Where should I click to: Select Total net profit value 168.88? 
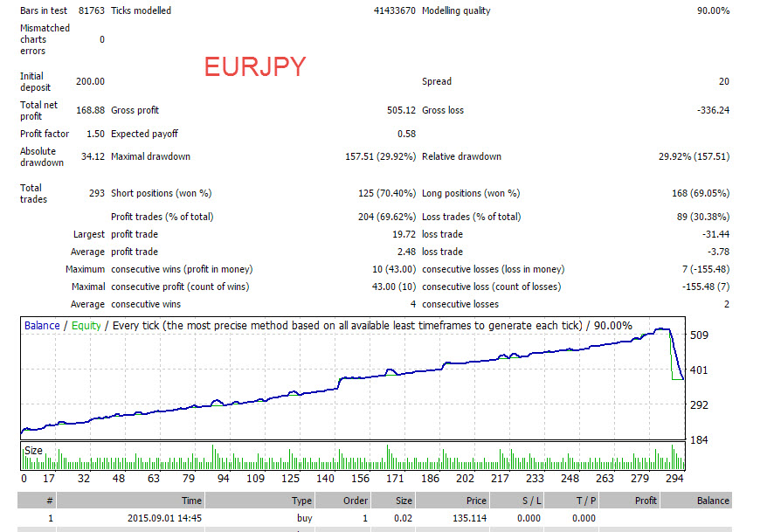coord(90,110)
